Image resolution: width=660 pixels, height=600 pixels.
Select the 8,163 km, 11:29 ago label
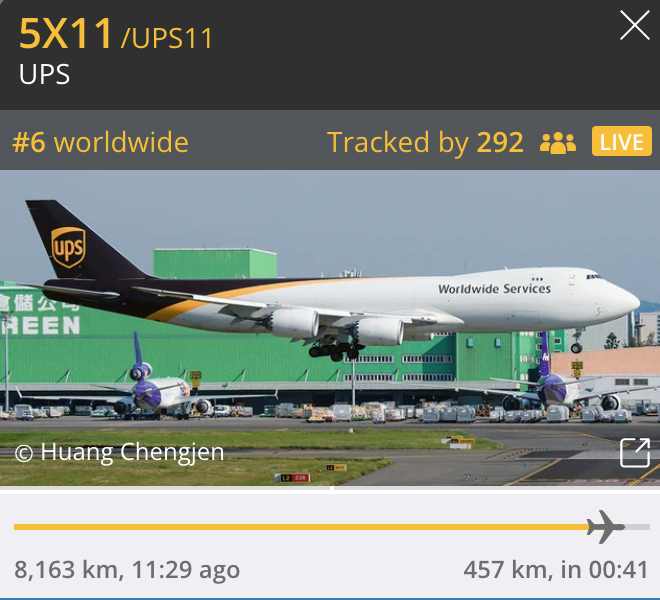coord(127,570)
